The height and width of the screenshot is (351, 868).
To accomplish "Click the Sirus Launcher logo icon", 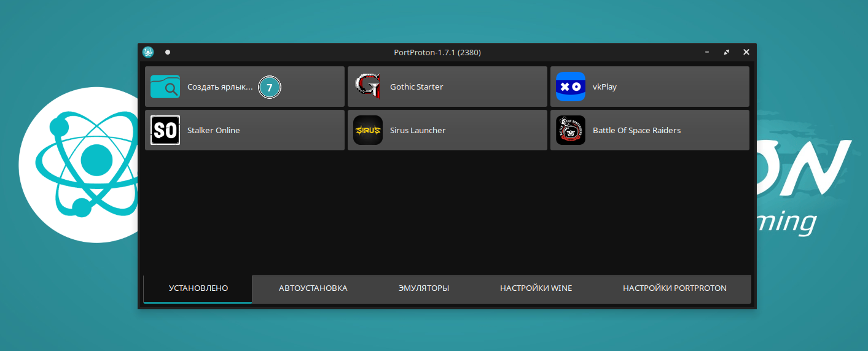I will [368, 130].
